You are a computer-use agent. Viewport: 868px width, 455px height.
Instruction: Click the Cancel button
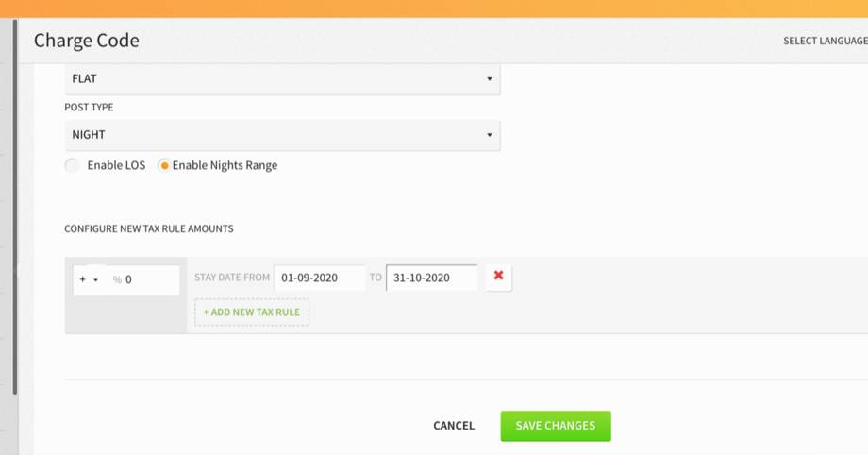pyautogui.click(x=454, y=426)
